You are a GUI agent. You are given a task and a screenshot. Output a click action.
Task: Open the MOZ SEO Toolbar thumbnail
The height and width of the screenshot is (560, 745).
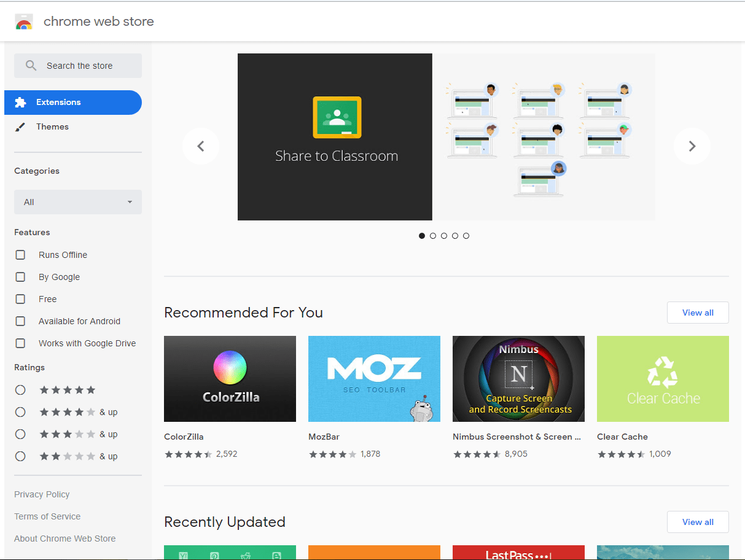tap(374, 379)
